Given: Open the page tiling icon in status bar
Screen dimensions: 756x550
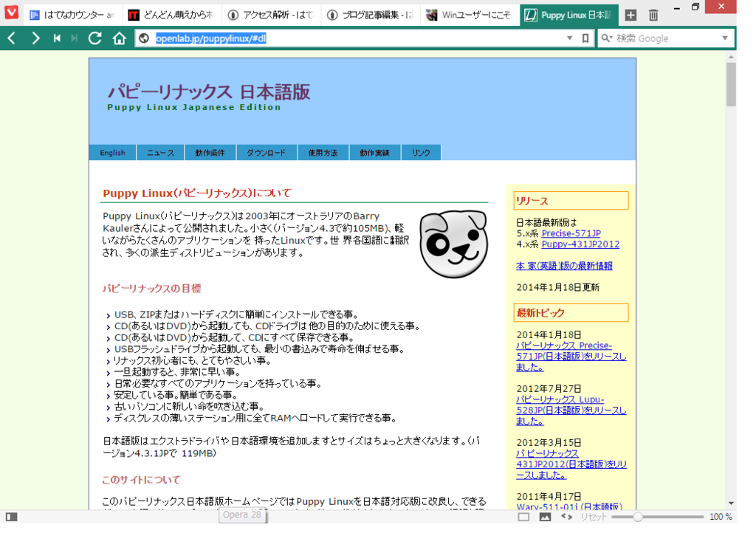Looking at the screenshot, I should pos(523,517).
